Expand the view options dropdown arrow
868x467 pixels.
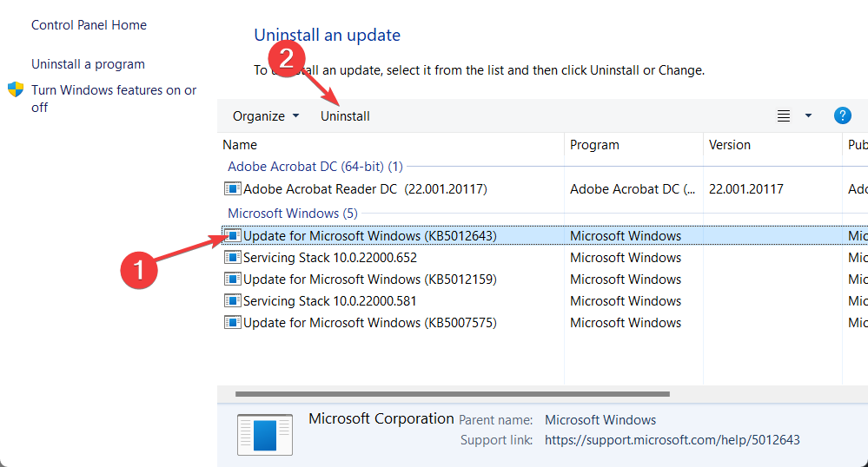[x=808, y=115]
